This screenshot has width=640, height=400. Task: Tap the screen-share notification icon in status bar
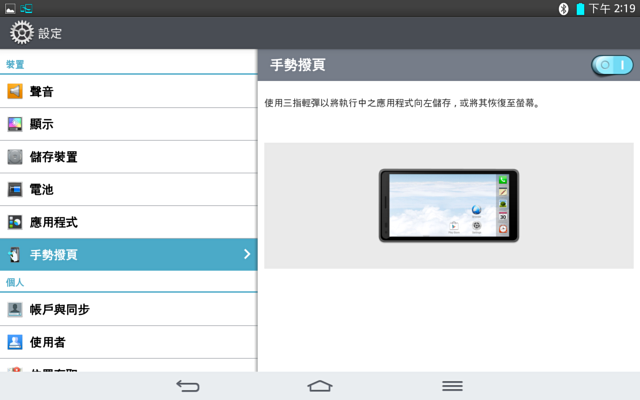26,8
